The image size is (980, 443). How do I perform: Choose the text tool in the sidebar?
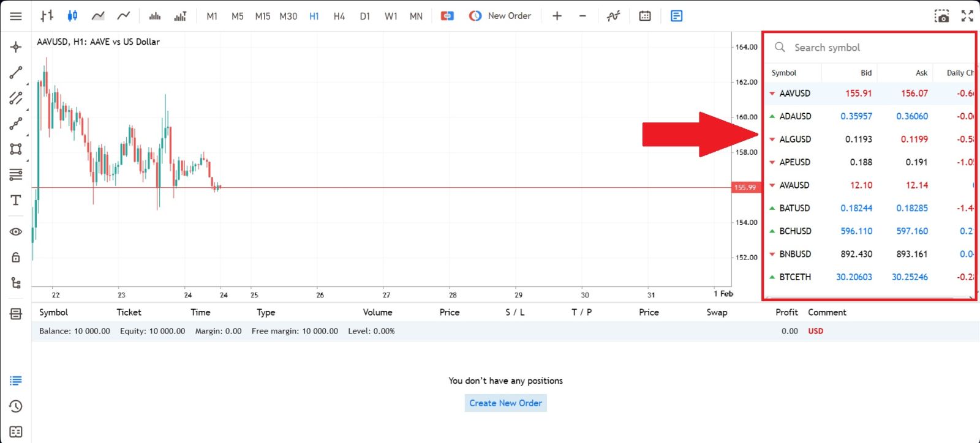tap(16, 200)
